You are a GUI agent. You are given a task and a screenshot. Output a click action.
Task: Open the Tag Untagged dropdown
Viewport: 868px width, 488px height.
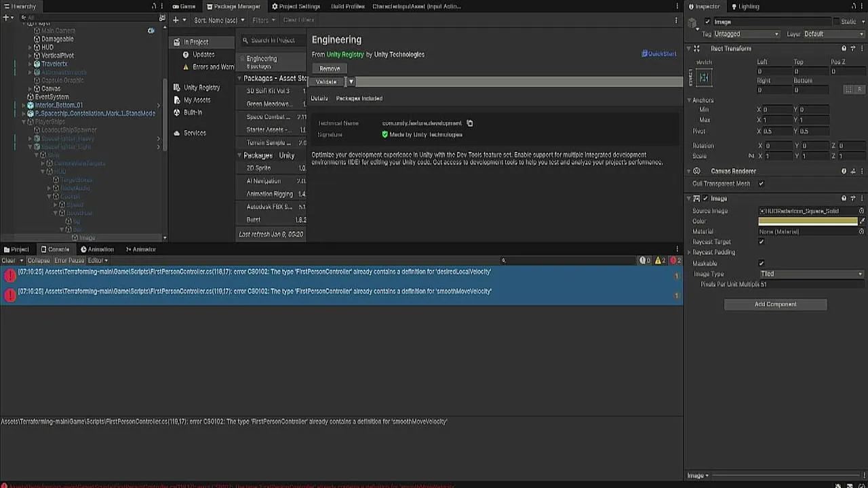click(x=747, y=34)
